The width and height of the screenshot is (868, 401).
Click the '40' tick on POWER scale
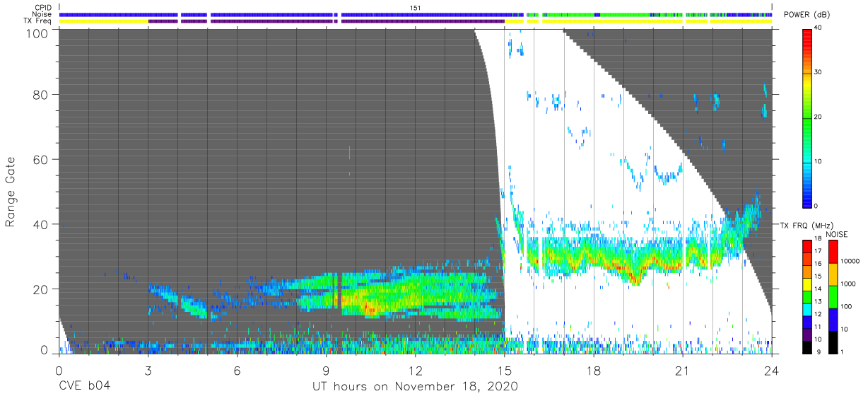[x=818, y=28]
